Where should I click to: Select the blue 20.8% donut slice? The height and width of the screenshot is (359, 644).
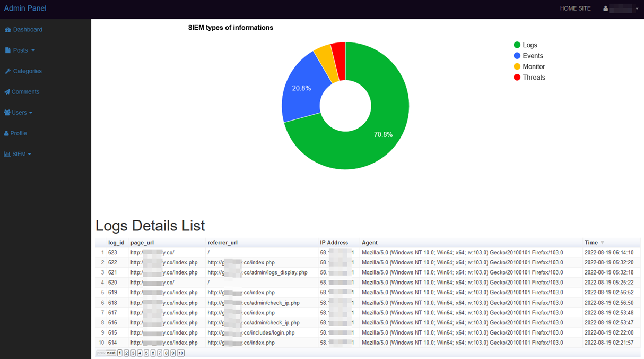(301, 88)
